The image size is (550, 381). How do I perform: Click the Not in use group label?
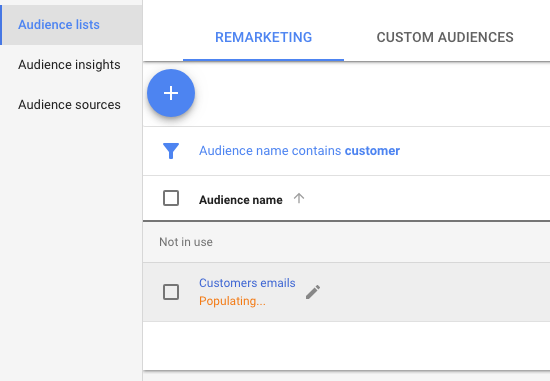click(186, 242)
